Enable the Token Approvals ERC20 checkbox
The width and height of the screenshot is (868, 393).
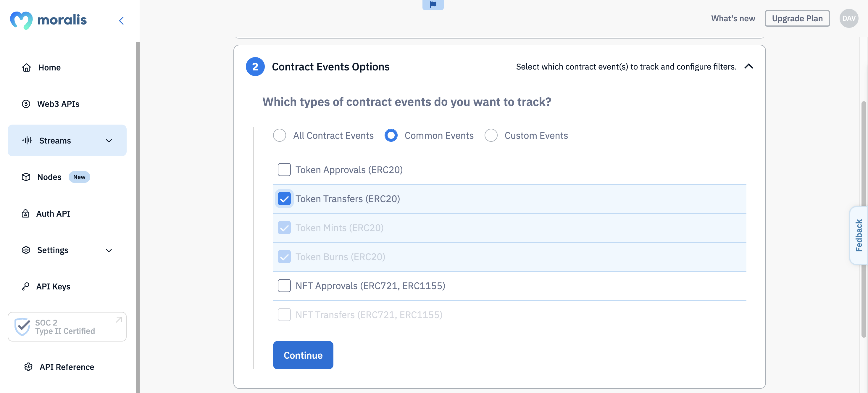pyautogui.click(x=284, y=169)
